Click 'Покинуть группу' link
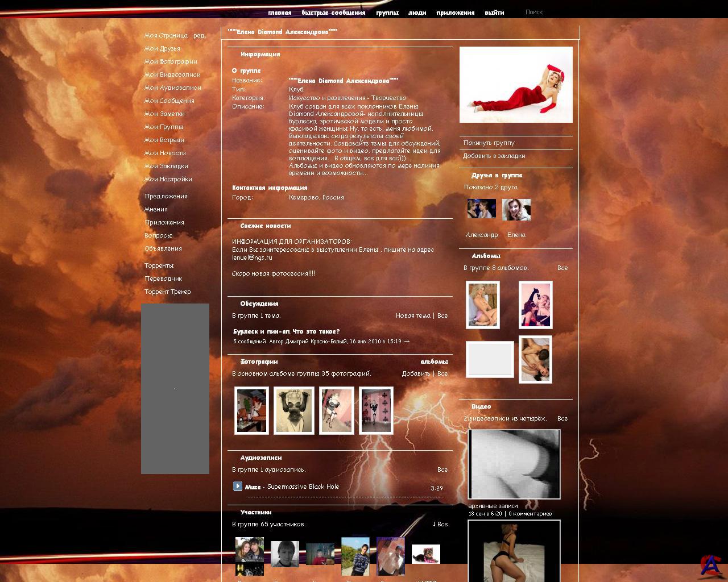Image resolution: width=728 pixels, height=582 pixels. 489,143
